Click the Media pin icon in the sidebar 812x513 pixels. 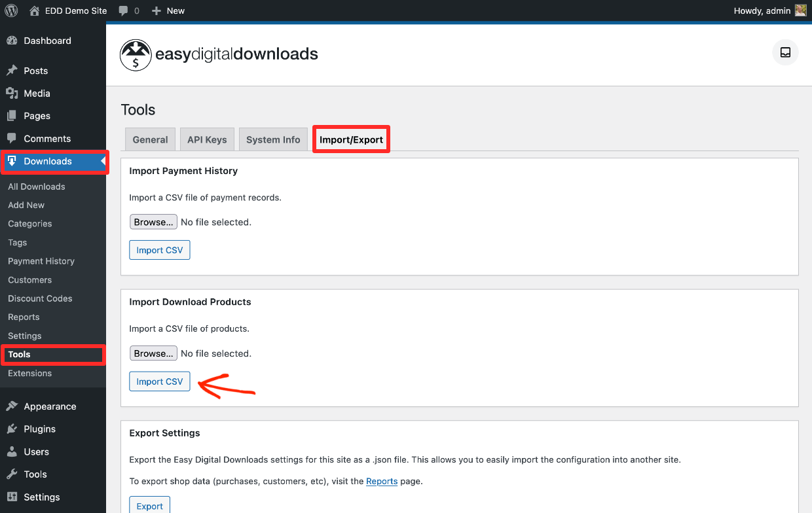pyautogui.click(x=13, y=94)
